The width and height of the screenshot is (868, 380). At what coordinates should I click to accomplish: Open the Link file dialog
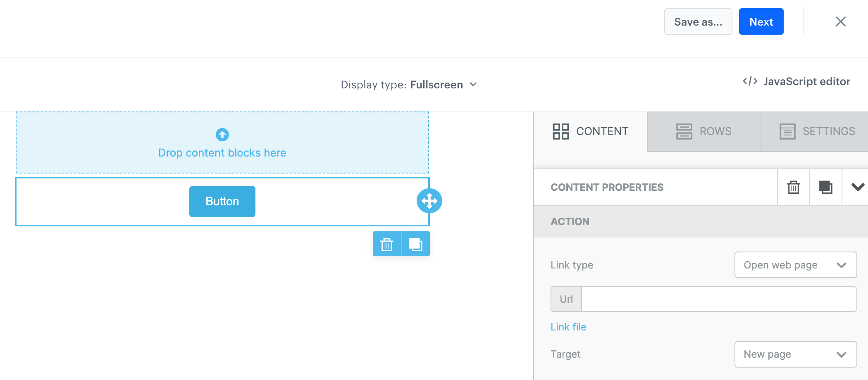point(568,326)
